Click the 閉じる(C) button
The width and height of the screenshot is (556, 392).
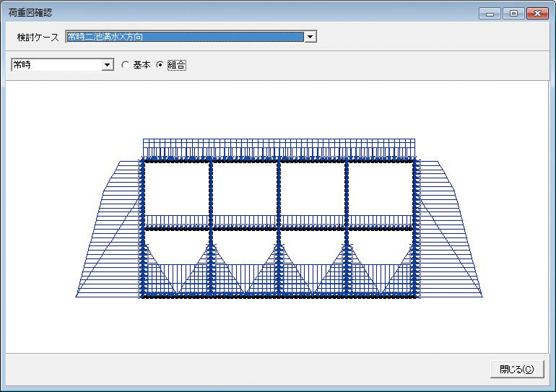pos(517,370)
